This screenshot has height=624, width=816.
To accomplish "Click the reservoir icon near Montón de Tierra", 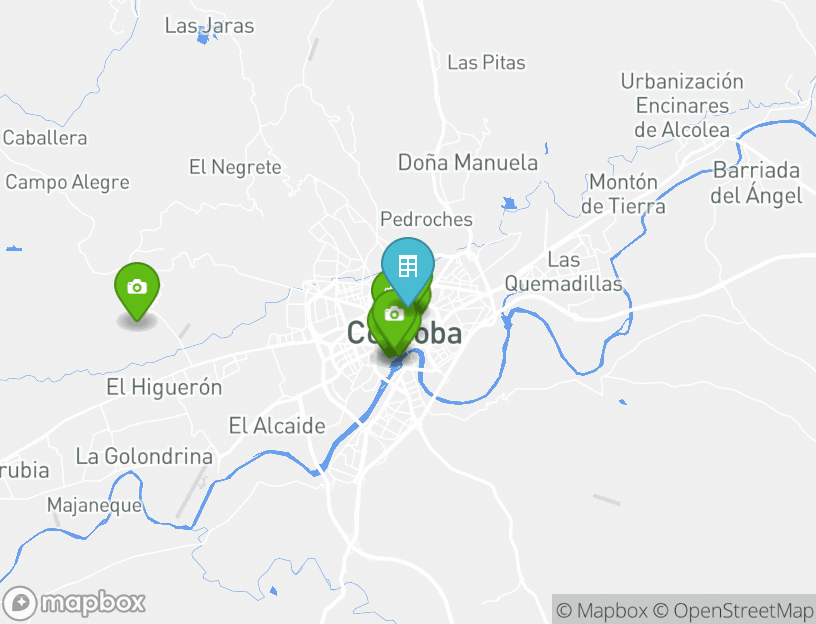I will tap(509, 203).
